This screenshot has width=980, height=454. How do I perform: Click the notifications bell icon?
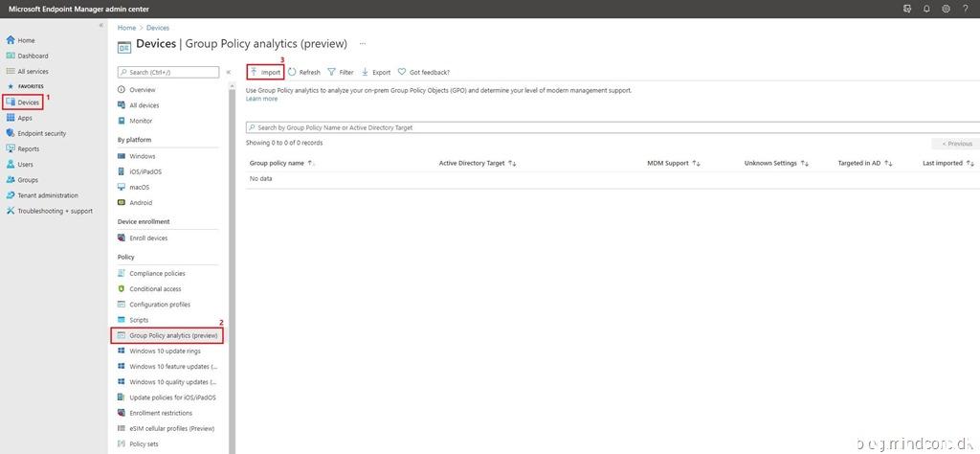(926, 9)
